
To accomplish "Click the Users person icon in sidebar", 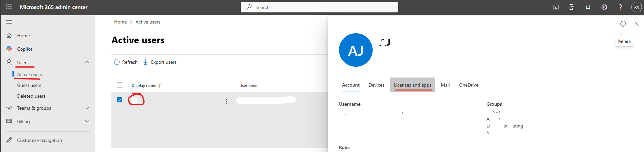I will 9,62.
